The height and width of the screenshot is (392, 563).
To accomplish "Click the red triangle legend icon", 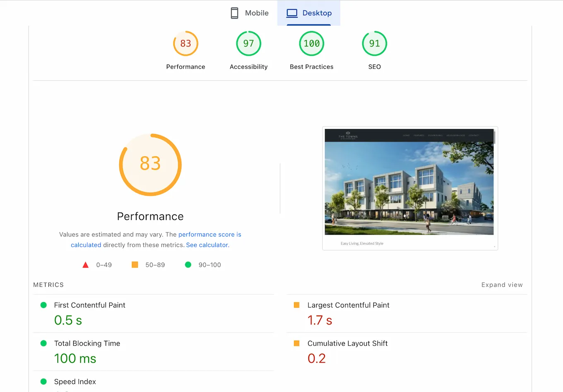I will (x=85, y=265).
